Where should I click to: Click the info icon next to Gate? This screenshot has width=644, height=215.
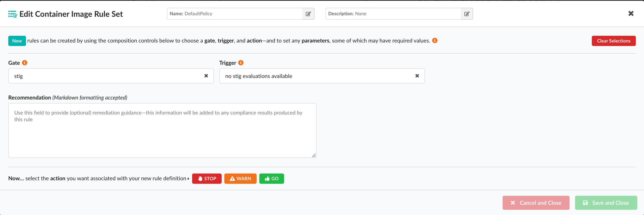[x=24, y=62]
